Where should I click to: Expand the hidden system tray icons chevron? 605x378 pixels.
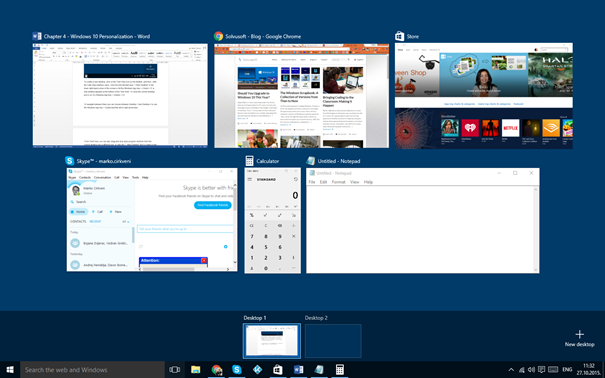pos(511,370)
